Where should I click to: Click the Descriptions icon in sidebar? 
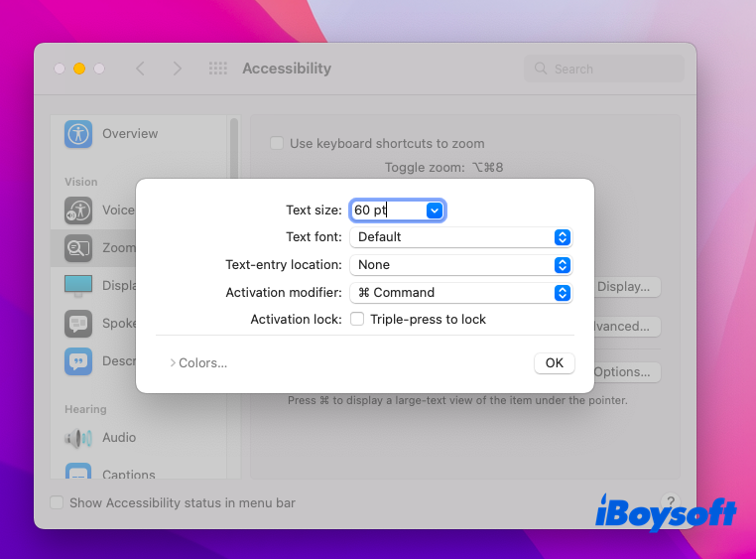pyautogui.click(x=78, y=361)
